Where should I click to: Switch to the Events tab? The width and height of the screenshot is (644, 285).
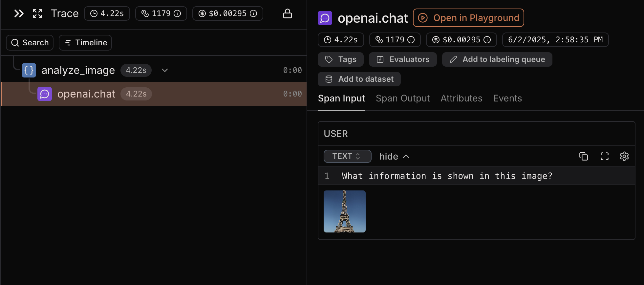point(507,99)
